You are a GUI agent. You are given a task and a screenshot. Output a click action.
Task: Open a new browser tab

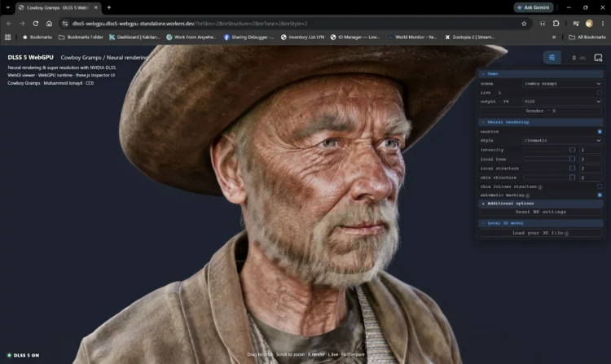(x=108, y=7)
